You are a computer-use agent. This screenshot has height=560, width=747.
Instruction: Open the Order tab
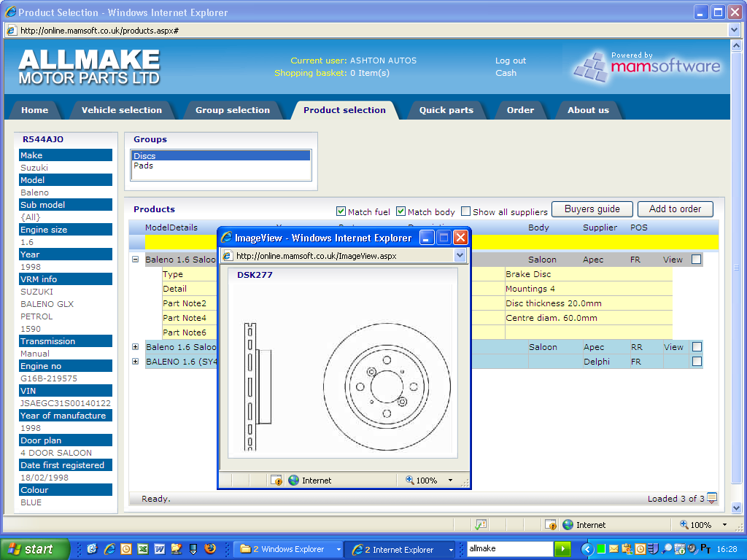520,110
